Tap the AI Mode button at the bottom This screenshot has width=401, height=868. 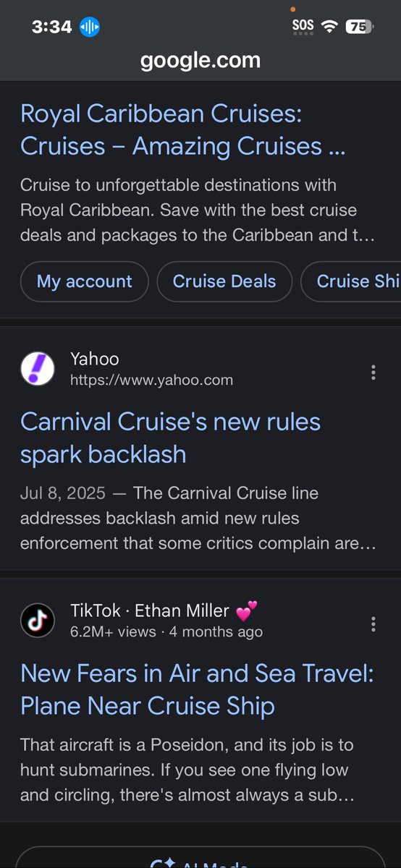pos(200,859)
